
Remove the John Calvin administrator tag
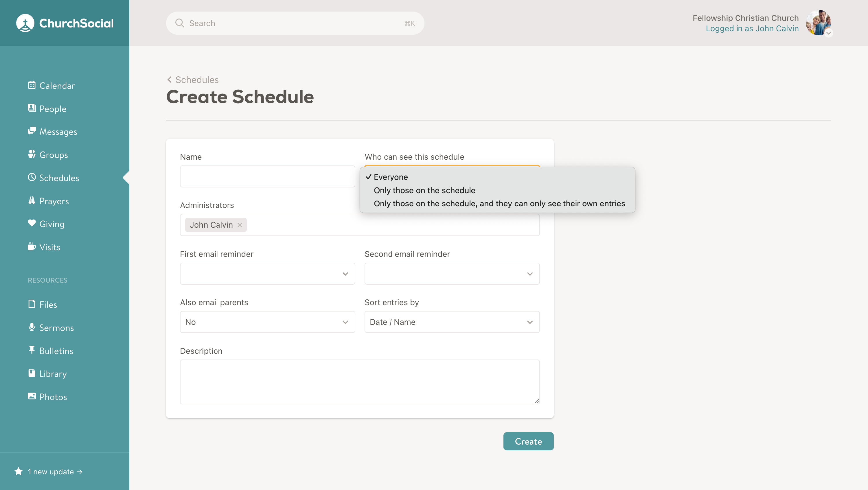pyautogui.click(x=240, y=225)
